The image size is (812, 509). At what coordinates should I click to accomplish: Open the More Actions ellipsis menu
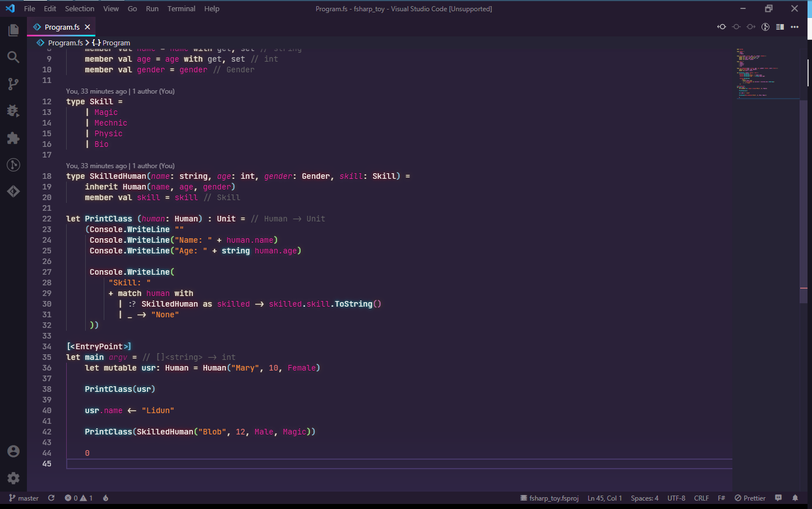[795, 27]
